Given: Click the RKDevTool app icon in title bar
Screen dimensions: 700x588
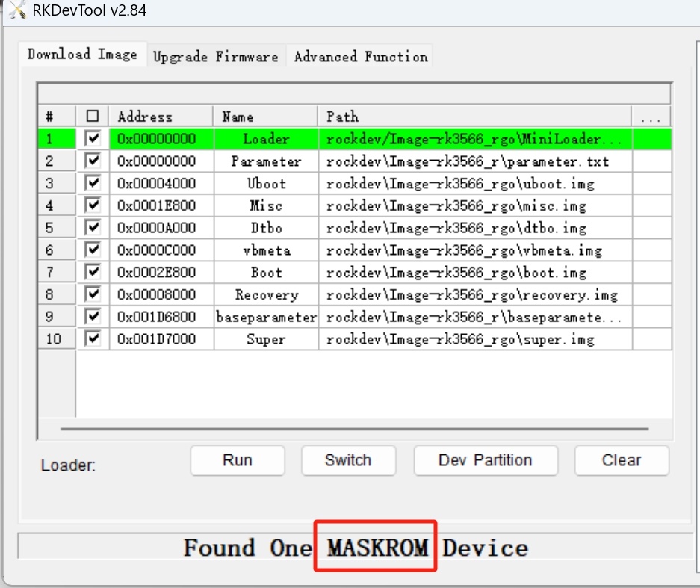Looking at the screenshot, I should click(17, 10).
